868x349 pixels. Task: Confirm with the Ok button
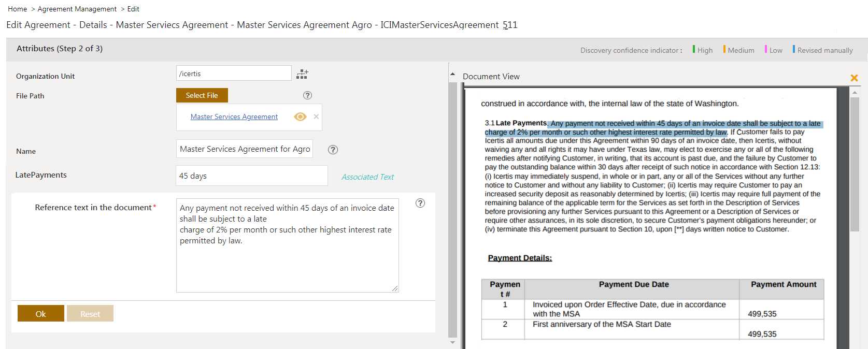click(41, 314)
